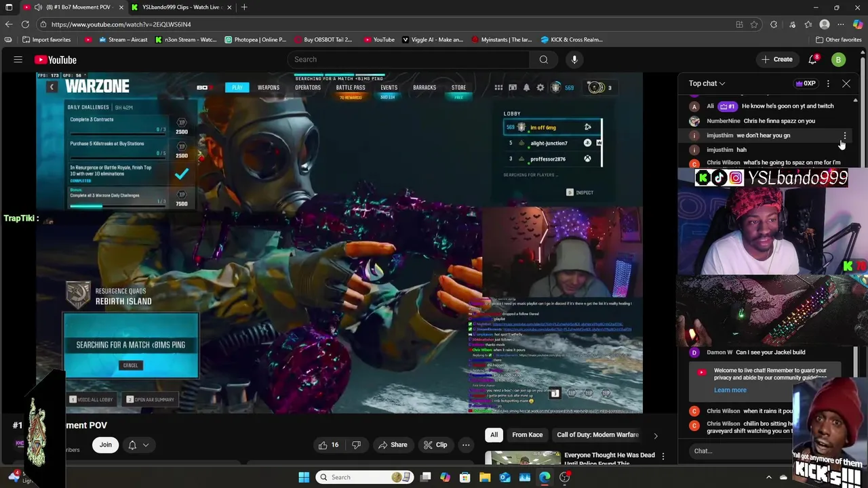Open KICK & Cross Realm bookmark
Image resolution: width=868 pixels, height=488 pixels.
pos(571,39)
